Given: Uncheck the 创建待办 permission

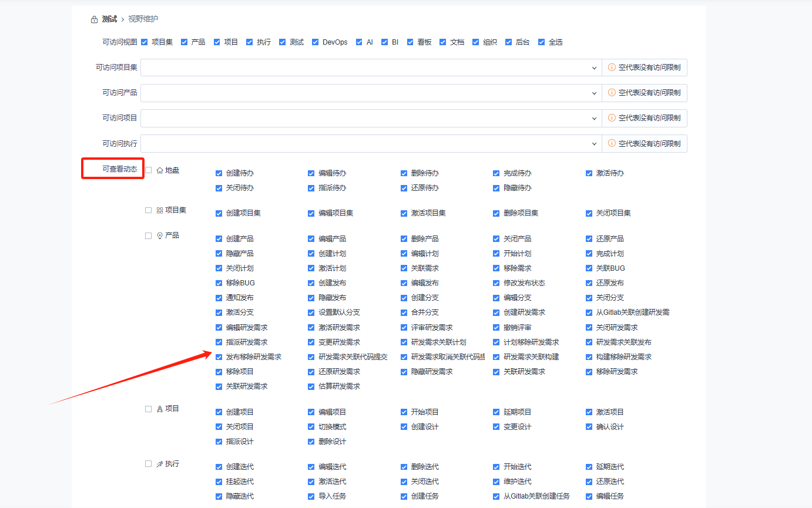Looking at the screenshot, I should point(218,173).
